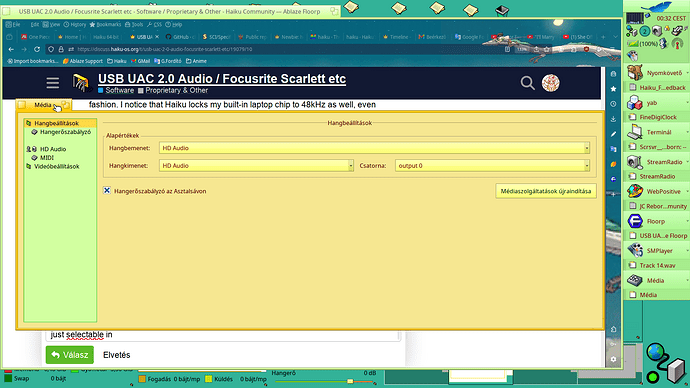Screen dimensions: 690x388
Task: Expand SMPlayer entry arrow in Deskbar
Action: click(686, 250)
